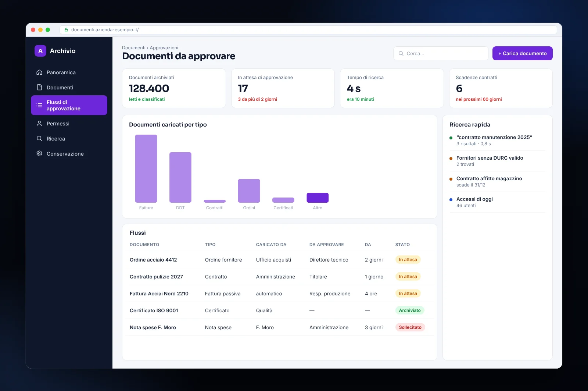
Task: Select the Fatture bar in chart
Action: click(146, 168)
